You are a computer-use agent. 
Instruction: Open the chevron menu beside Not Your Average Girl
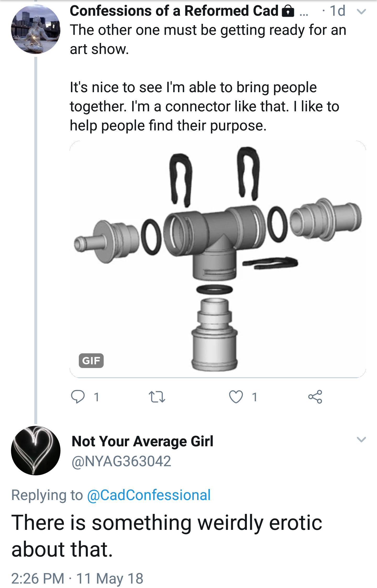361,439
